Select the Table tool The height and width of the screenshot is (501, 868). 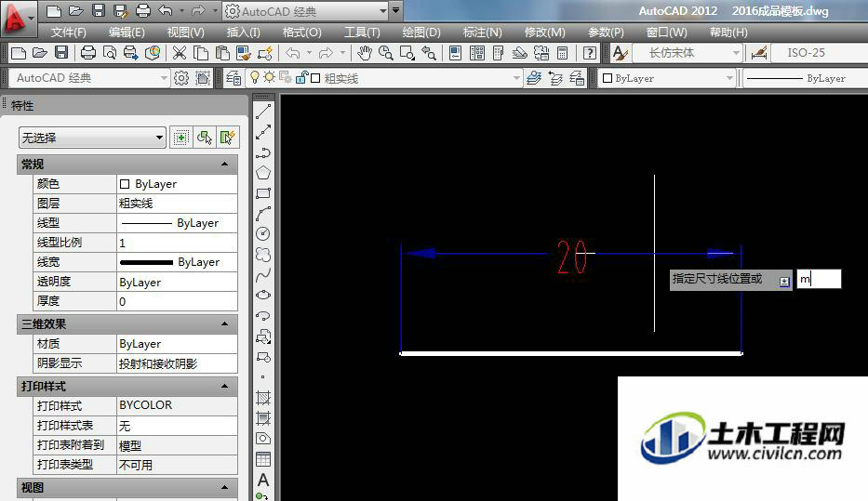pyautogui.click(x=263, y=459)
